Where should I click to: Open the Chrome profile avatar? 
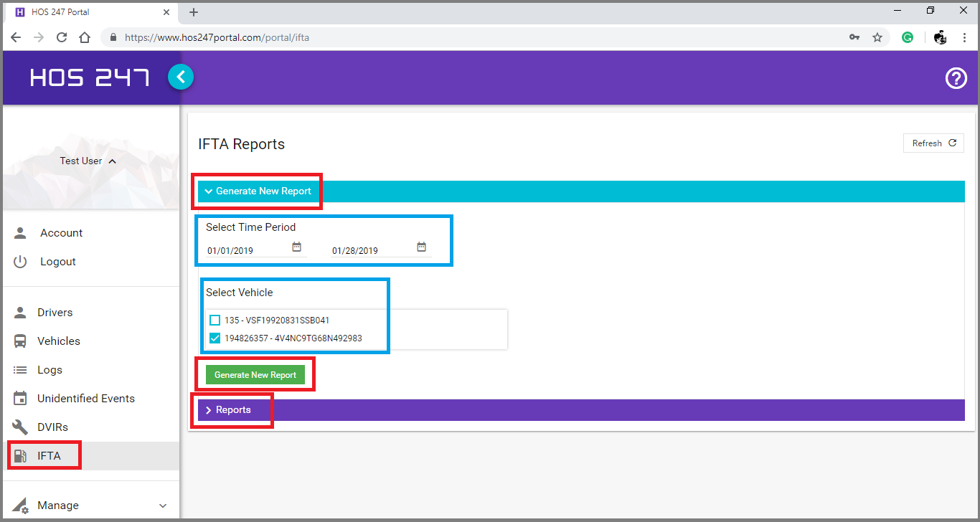click(940, 38)
